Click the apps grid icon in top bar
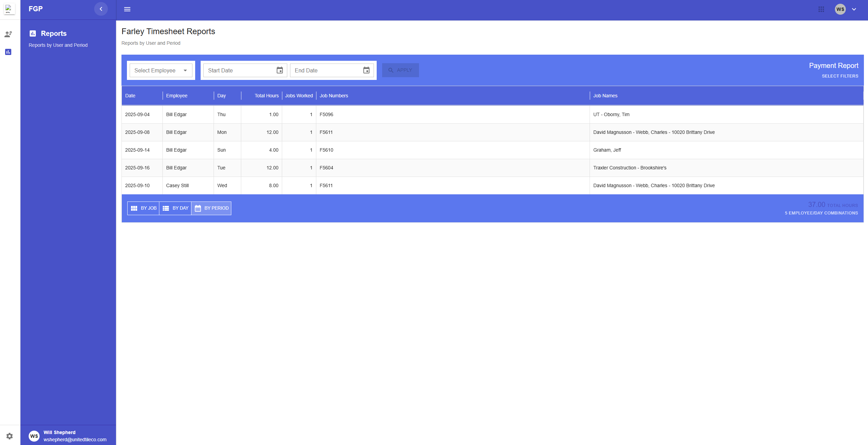This screenshot has height=445, width=868. click(x=821, y=9)
